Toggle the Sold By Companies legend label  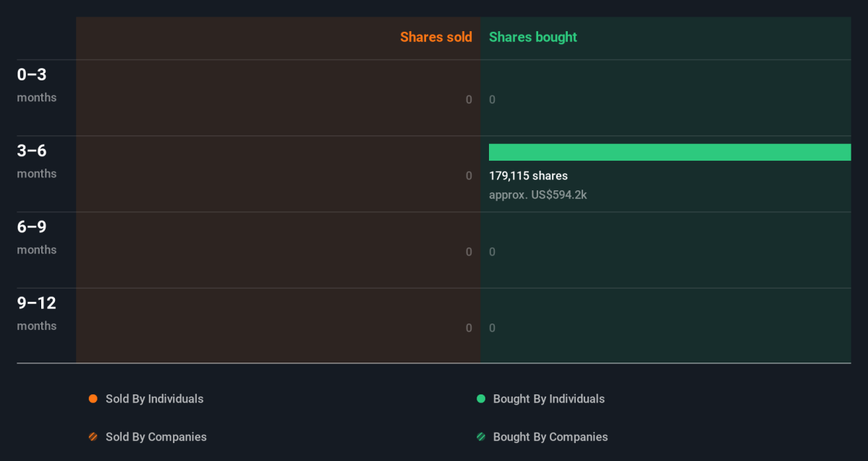pyautogui.click(x=156, y=437)
